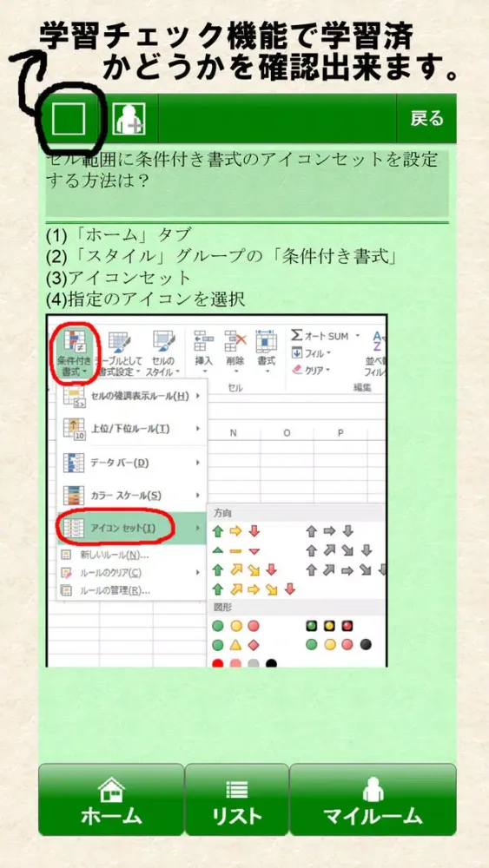Select column N header in Excel image
This screenshot has height=868, width=489.
pos(233,433)
